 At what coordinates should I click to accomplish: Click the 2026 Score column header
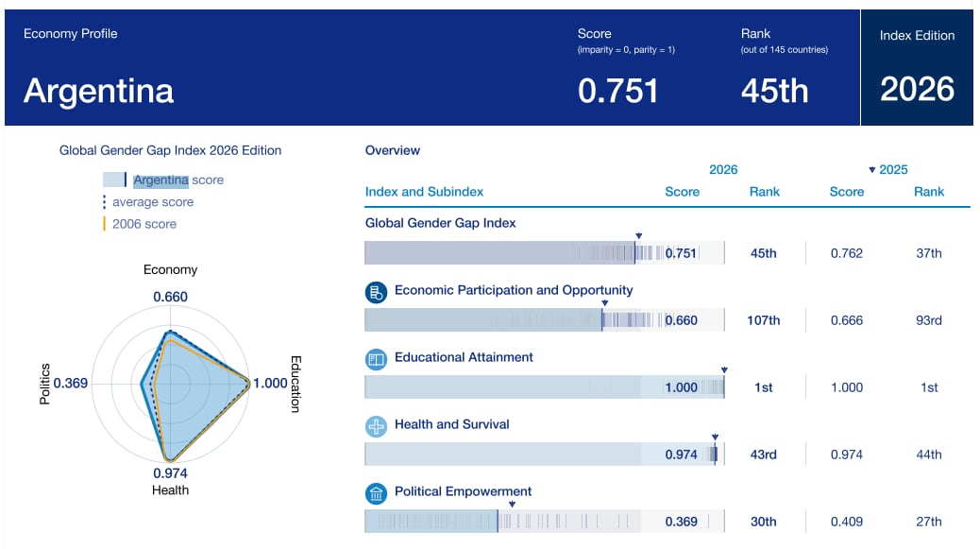click(x=682, y=191)
